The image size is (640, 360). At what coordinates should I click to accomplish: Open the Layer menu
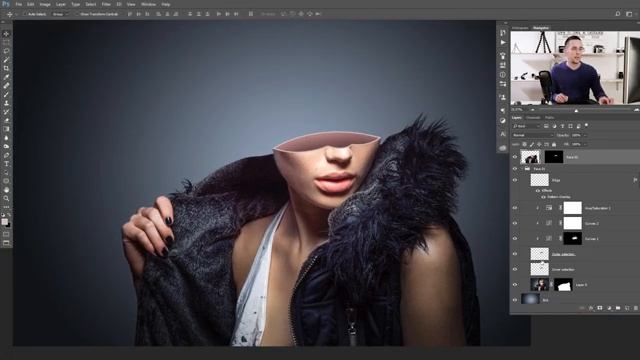[60, 4]
